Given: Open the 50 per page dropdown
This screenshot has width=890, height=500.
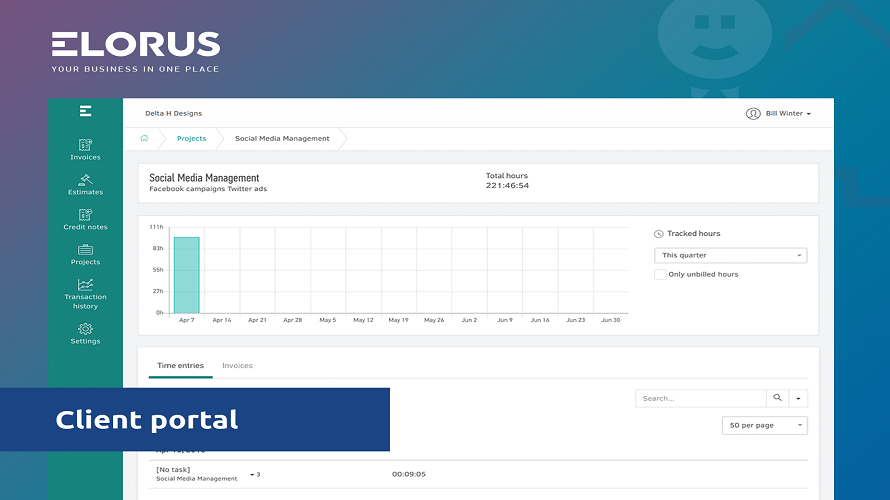Looking at the screenshot, I should (x=764, y=425).
